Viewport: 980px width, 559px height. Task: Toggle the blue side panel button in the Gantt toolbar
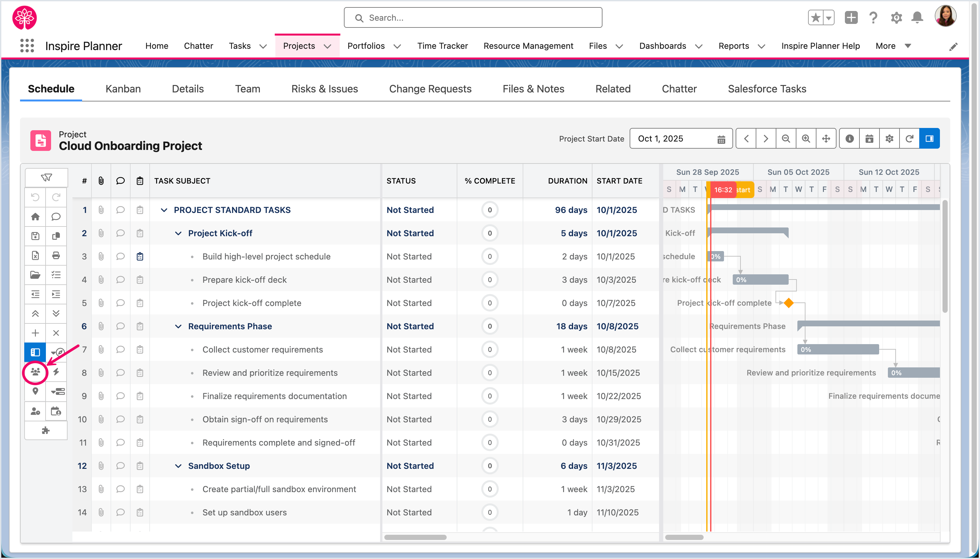pyautogui.click(x=929, y=139)
